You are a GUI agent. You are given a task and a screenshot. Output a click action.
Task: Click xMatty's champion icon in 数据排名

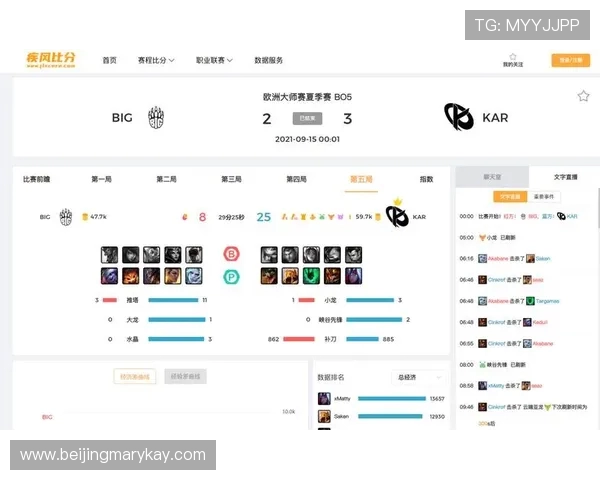324,398
